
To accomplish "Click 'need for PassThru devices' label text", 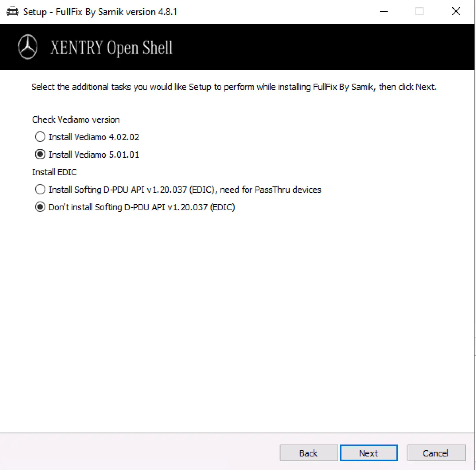I will click(271, 190).
